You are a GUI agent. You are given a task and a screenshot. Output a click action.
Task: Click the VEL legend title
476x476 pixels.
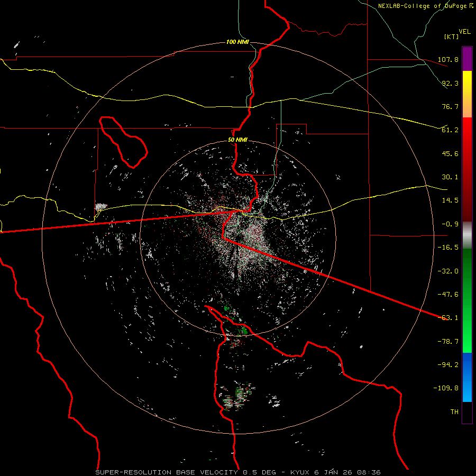coord(464,31)
